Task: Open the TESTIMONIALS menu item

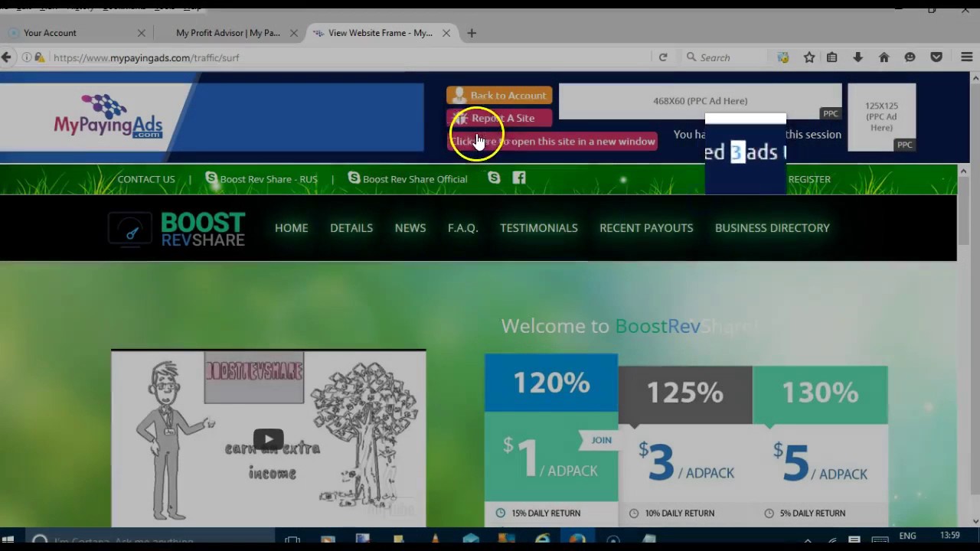Action: [x=539, y=228]
